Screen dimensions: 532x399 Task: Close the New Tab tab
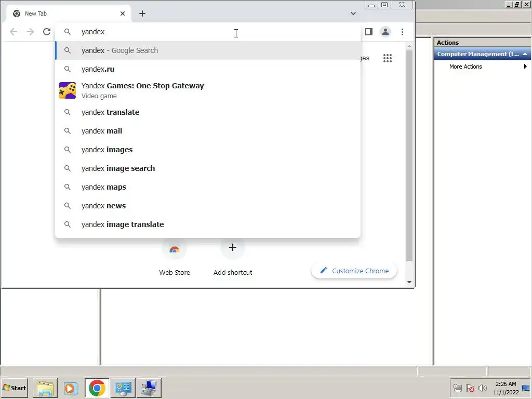123,14
